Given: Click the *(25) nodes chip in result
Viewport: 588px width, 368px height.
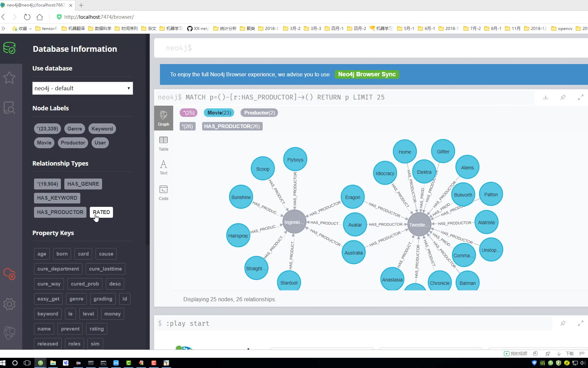Looking at the screenshot, I should coord(189,112).
